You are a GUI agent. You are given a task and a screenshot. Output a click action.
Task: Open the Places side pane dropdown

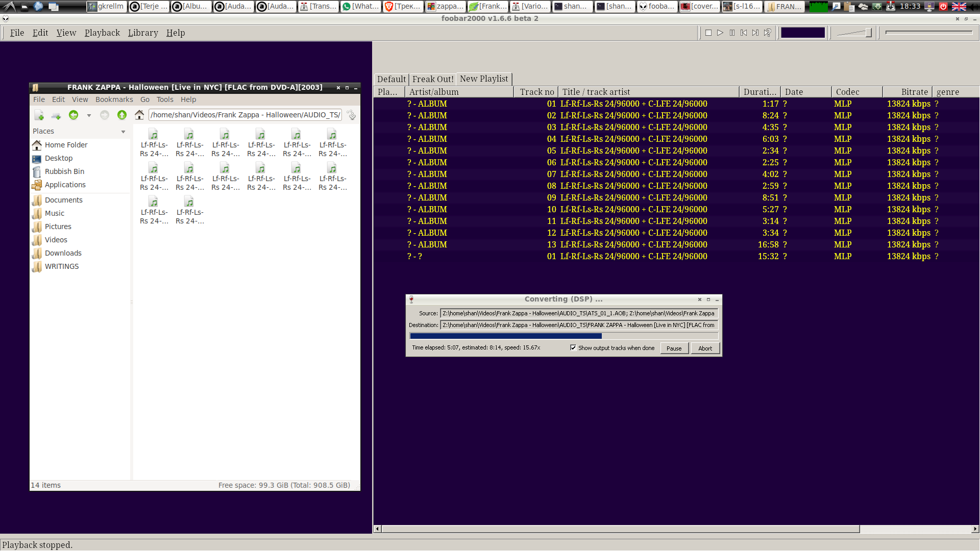coord(123,132)
